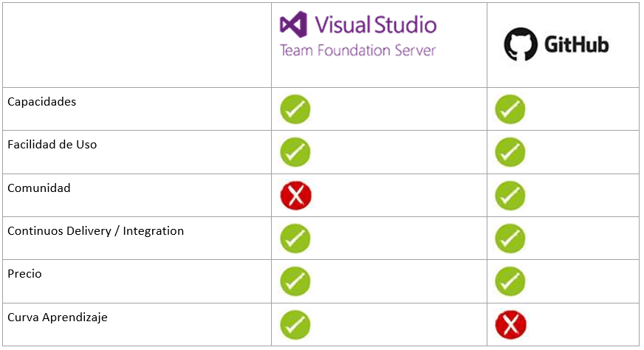Click GitHub's green check for Comunidad
This screenshot has width=644, height=350.
(x=510, y=196)
